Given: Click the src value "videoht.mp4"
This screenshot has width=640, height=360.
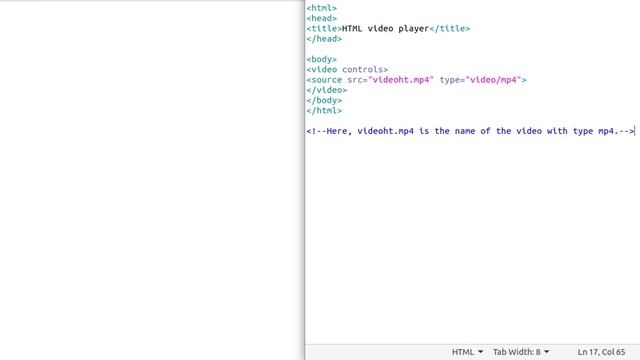Looking at the screenshot, I should [401, 80].
